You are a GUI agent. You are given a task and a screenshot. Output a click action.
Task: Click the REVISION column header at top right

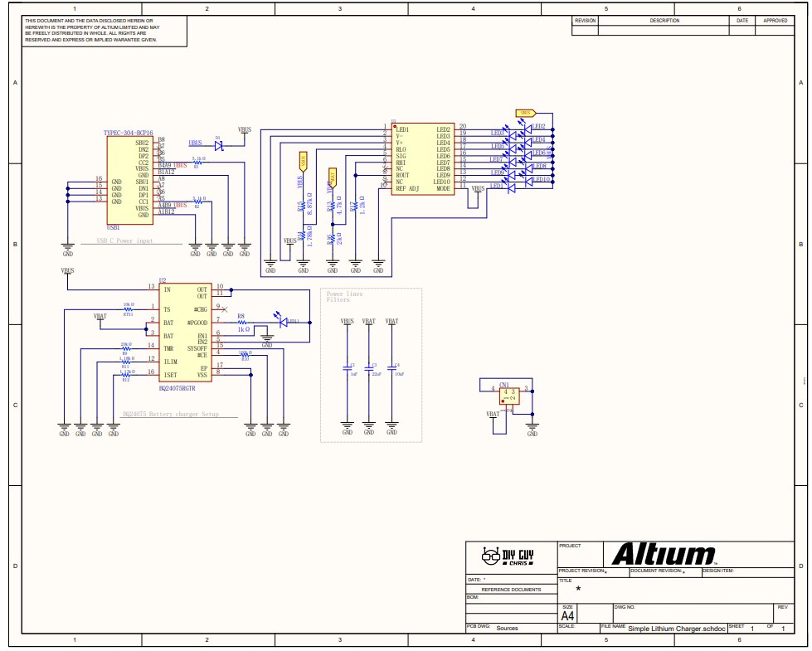tap(586, 21)
